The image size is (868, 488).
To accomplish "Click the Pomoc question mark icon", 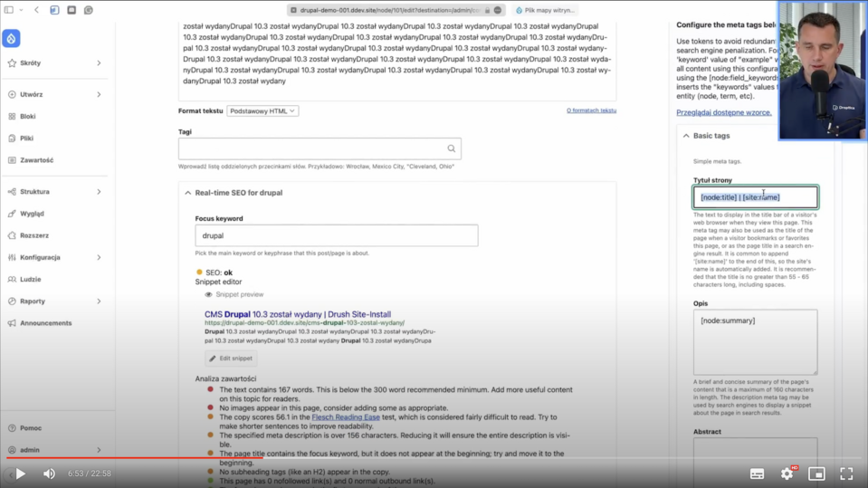I will tap(12, 428).
